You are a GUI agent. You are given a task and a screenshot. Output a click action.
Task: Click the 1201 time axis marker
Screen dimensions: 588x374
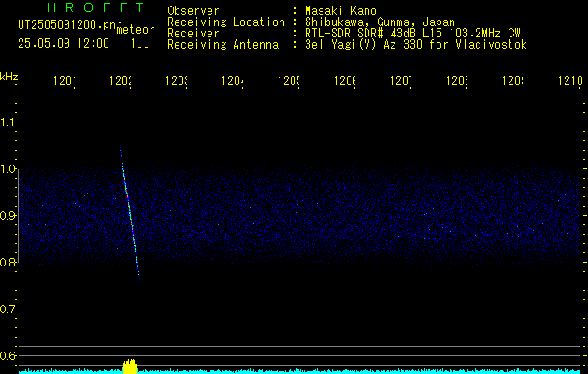[x=65, y=80]
